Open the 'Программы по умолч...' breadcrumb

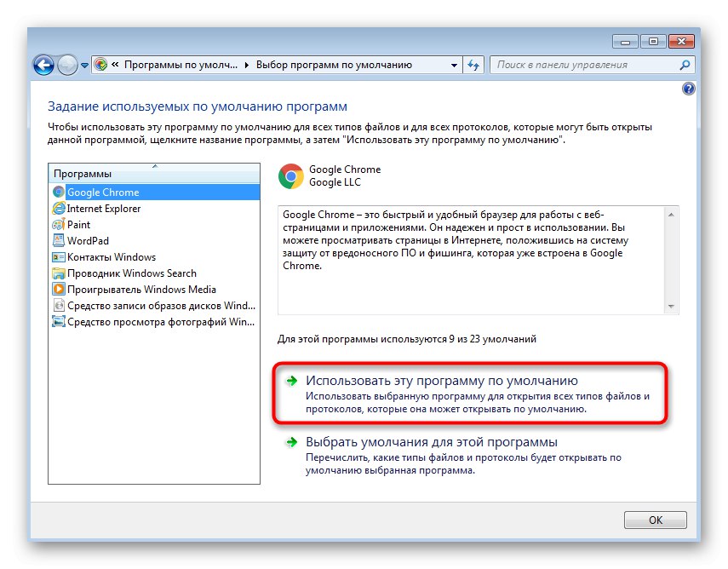tap(181, 65)
